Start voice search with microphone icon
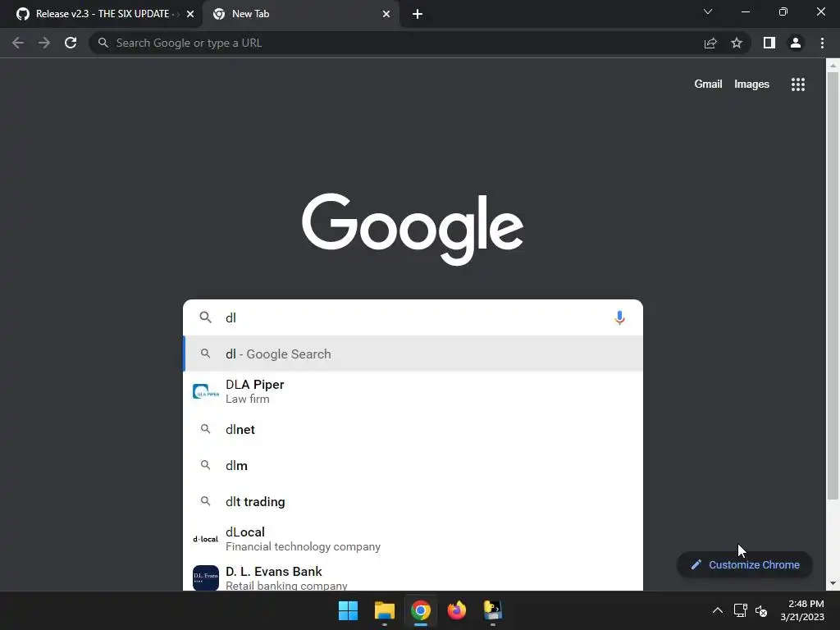840x630 pixels. pos(619,317)
